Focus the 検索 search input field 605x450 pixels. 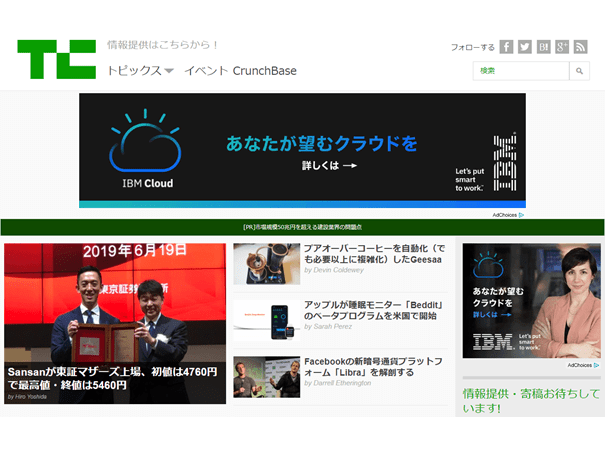[x=521, y=71]
